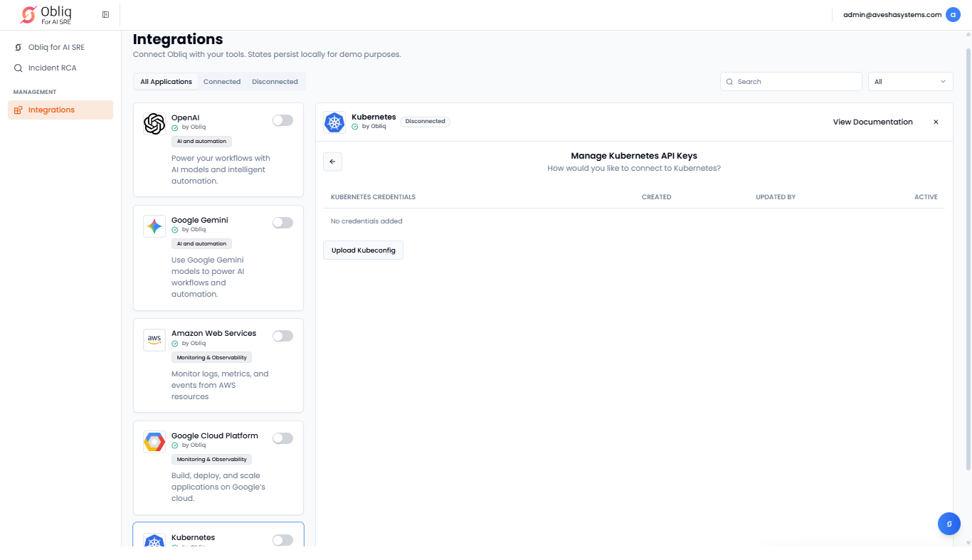
Task: Open the All category filter dropdown
Action: click(910, 82)
